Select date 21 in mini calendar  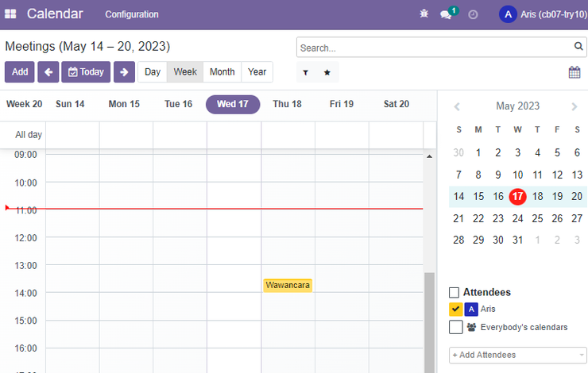[458, 218]
